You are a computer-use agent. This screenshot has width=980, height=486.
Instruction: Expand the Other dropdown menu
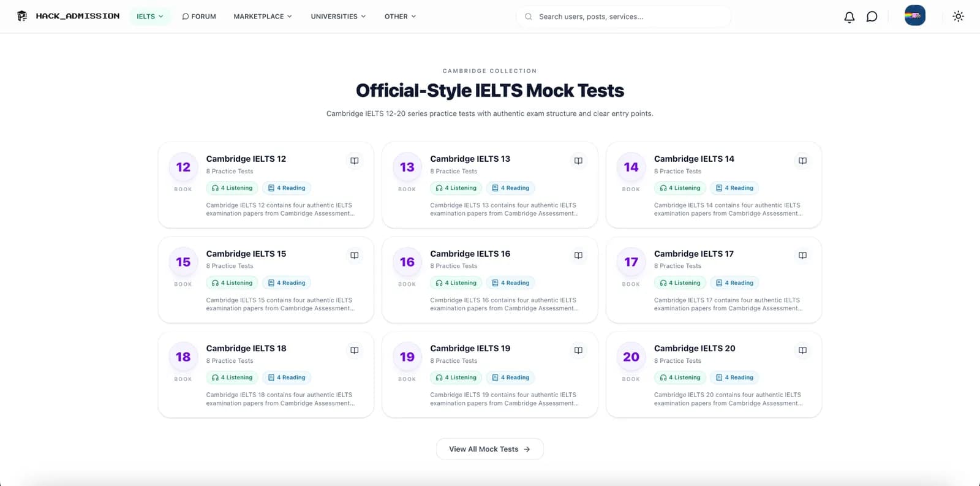(400, 17)
